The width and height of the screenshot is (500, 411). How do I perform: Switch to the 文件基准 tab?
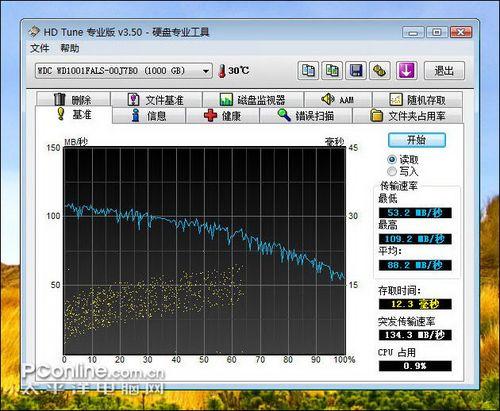[156, 99]
